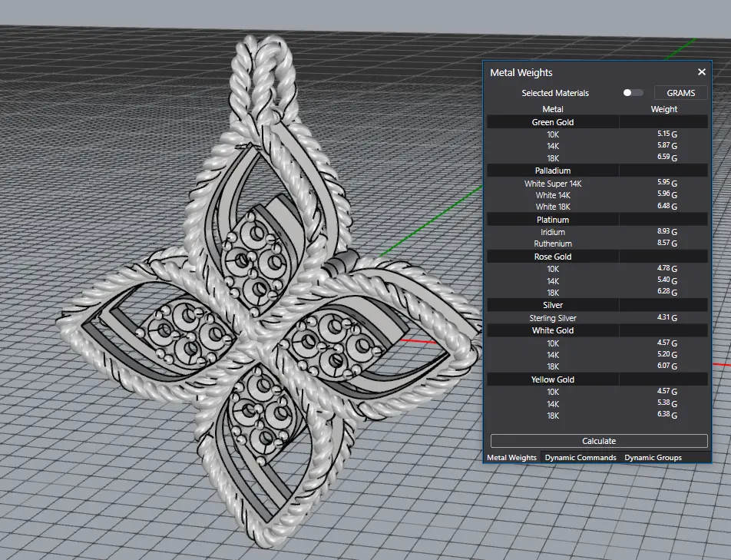This screenshot has height=560, width=731.
Task: Click the Ruthenium weight value 8.57
Action: click(665, 244)
